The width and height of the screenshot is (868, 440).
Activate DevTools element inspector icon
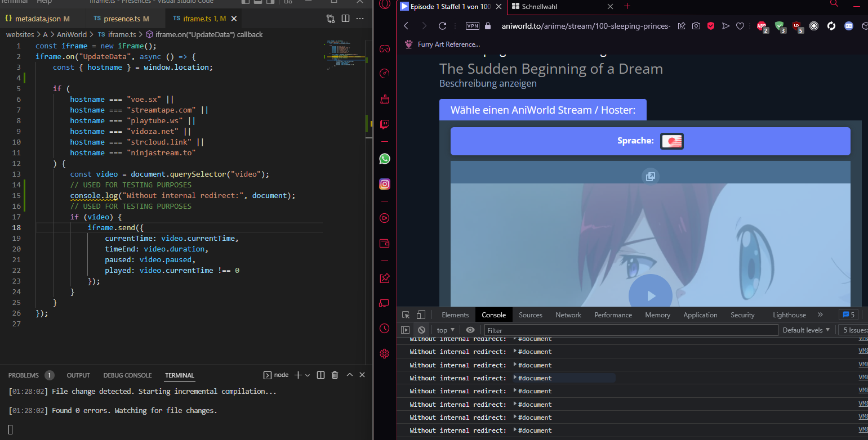tap(406, 315)
